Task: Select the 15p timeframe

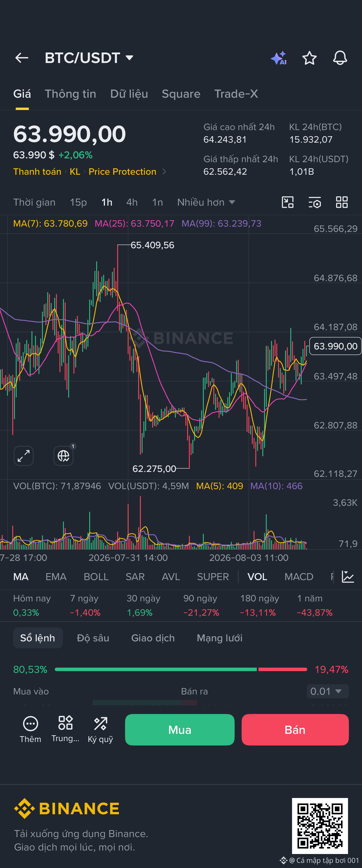Action: pyautogui.click(x=78, y=202)
